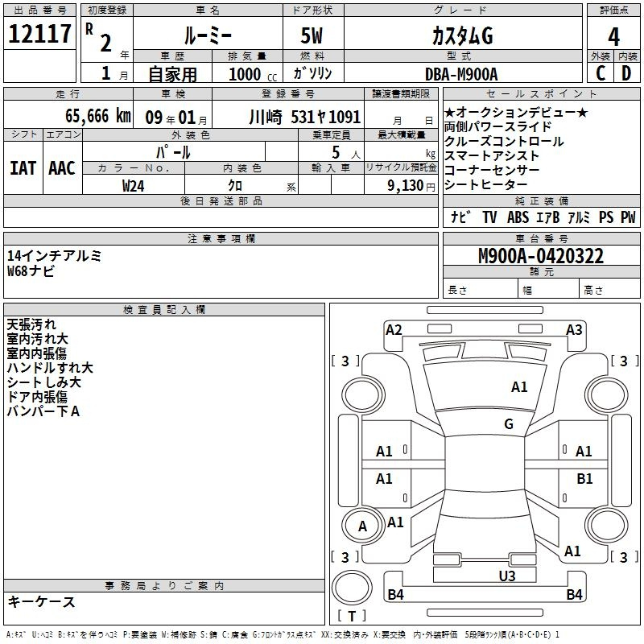The width and height of the screenshot is (644, 644).
Task: Click the color number W24
Action: coord(134,186)
